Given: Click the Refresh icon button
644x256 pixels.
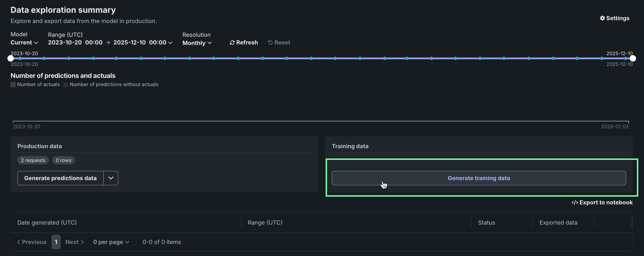Looking at the screenshot, I should coord(232,43).
